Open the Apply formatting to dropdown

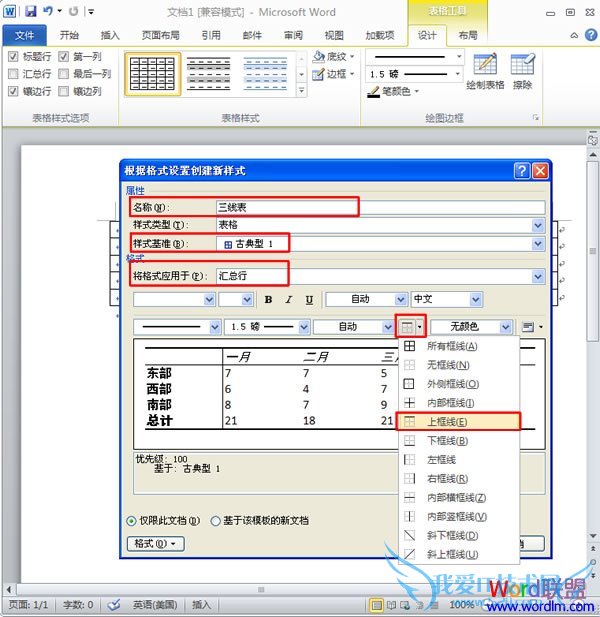pyautogui.click(x=538, y=276)
